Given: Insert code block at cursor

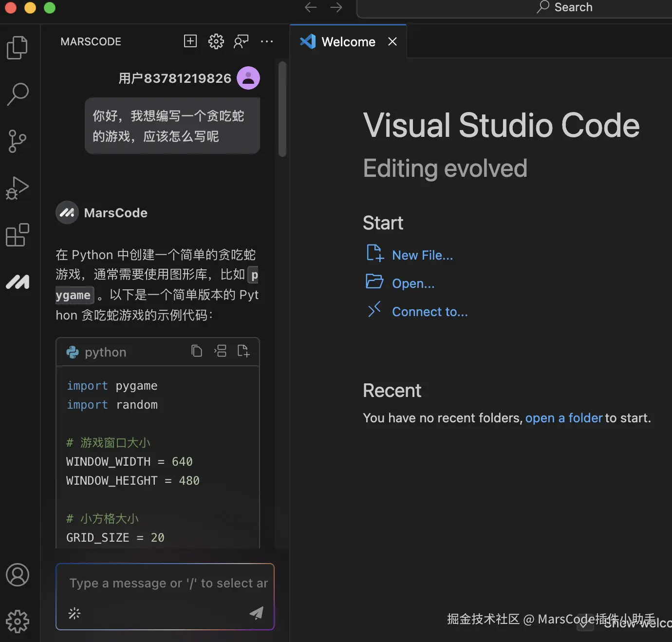Looking at the screenshot, I should [x=220, y=351].
